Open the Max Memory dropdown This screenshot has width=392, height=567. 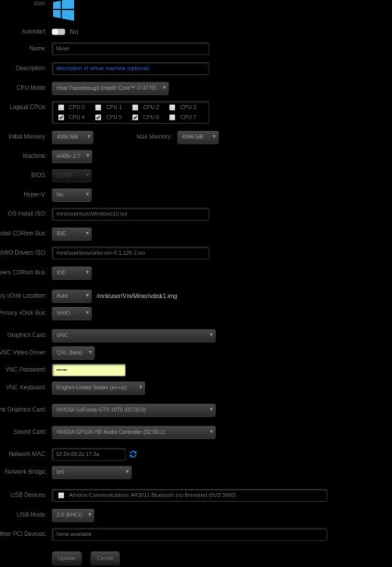(x=198, y=137)
